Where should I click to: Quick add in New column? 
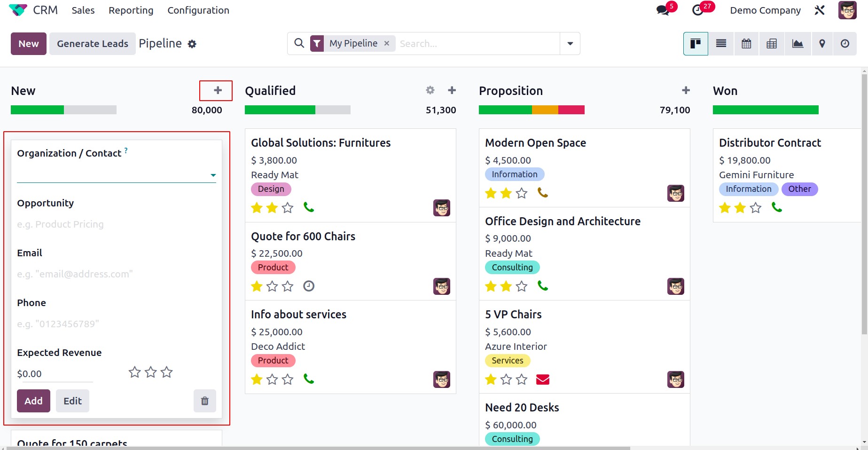point(218,90)
